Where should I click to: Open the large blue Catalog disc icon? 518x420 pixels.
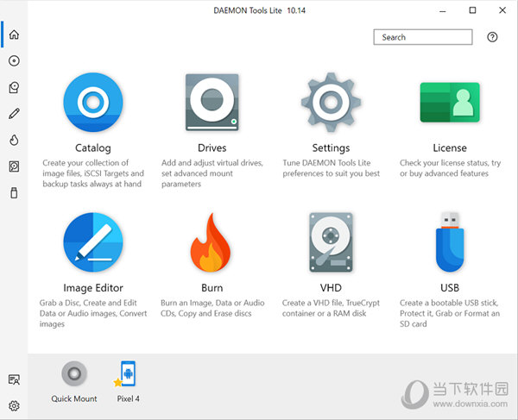point(93,103)
